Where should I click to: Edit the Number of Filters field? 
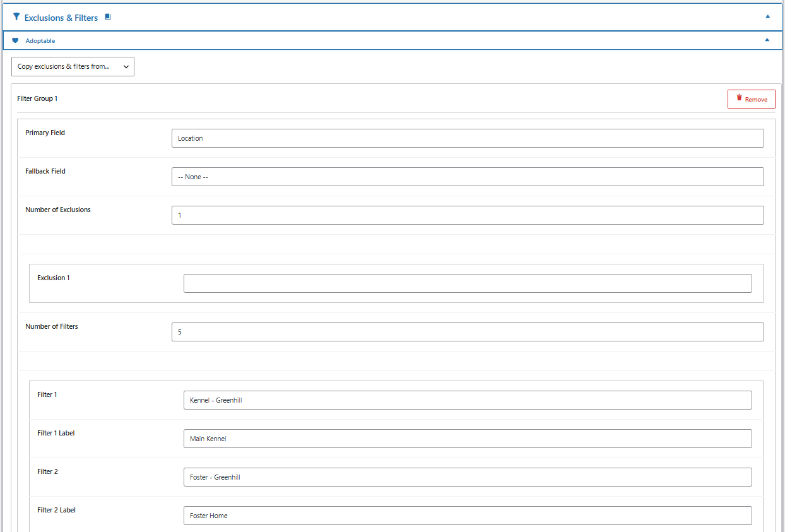point(468,332)
